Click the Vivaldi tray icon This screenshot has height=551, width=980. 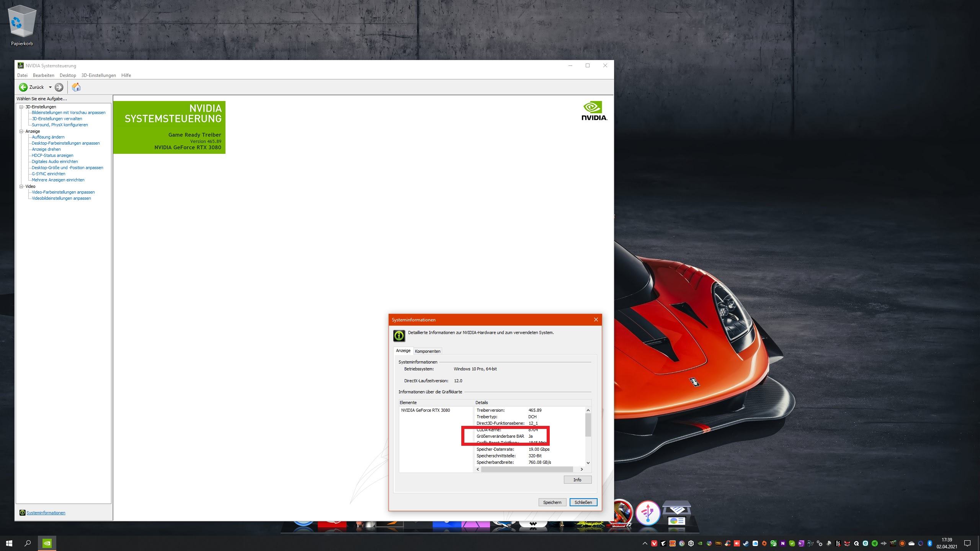point(654,543)
